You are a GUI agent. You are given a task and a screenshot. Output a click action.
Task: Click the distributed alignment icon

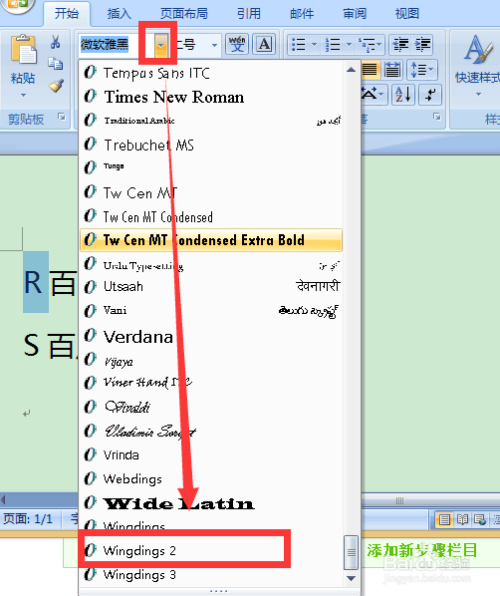(392, 70)
